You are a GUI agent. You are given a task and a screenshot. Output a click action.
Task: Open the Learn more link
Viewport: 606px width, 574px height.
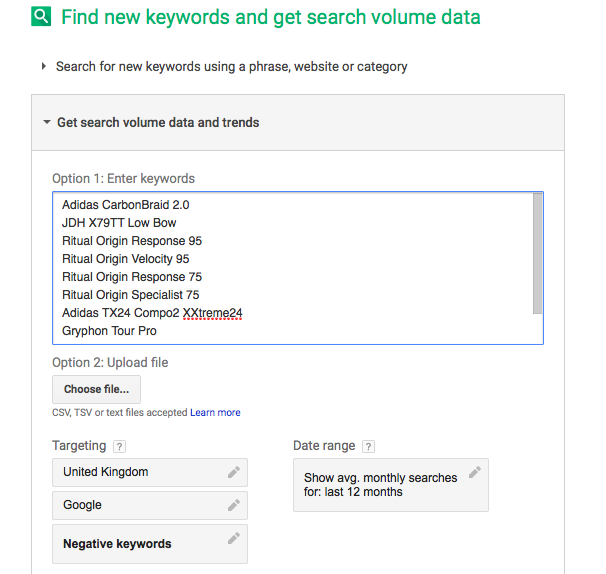pos(215,412)
